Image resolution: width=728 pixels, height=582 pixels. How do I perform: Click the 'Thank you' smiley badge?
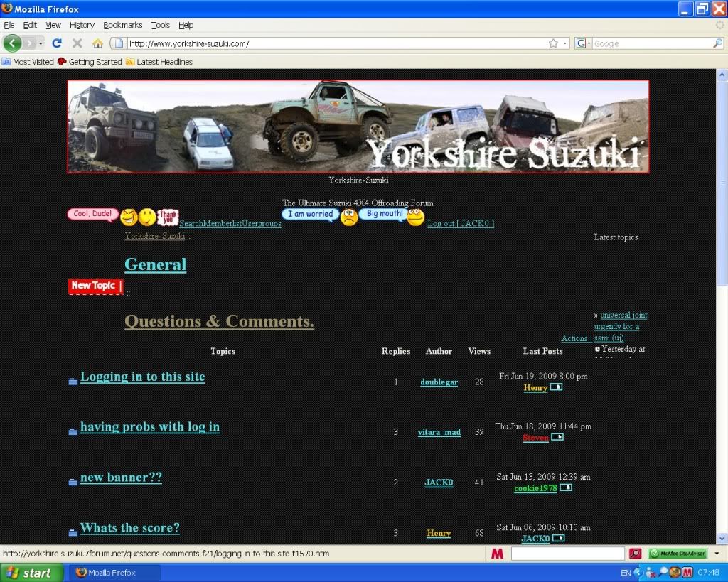(168, 217)
